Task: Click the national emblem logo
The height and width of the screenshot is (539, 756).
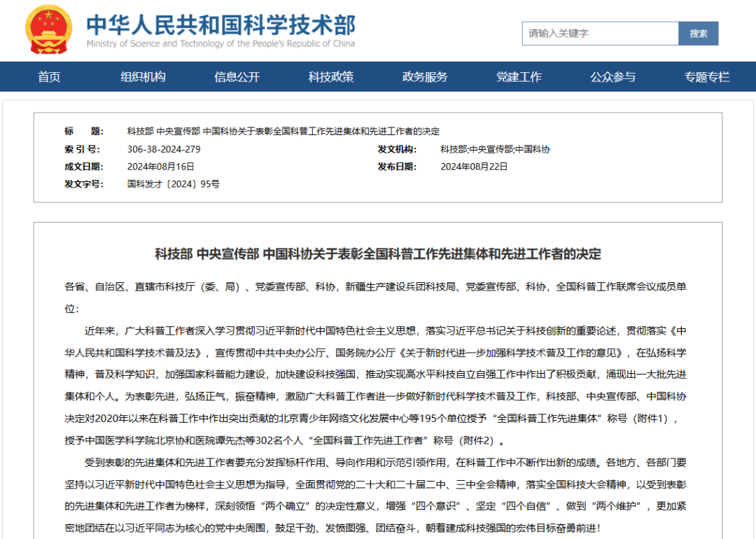Action: click(x=48, y=29)
